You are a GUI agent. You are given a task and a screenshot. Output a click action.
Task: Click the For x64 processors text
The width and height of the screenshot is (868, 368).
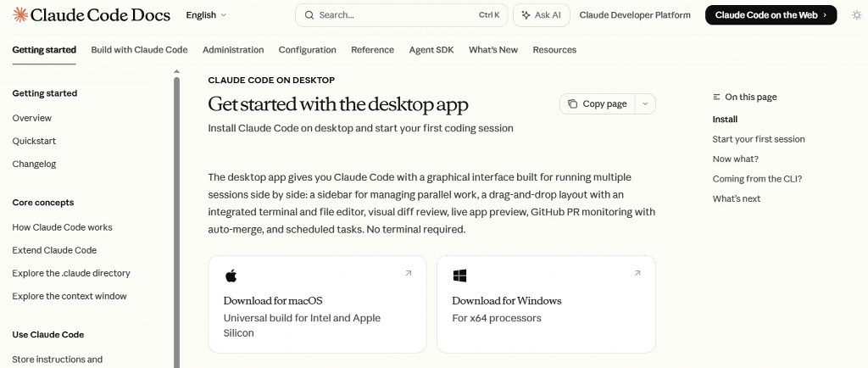(x=497, y=318)
